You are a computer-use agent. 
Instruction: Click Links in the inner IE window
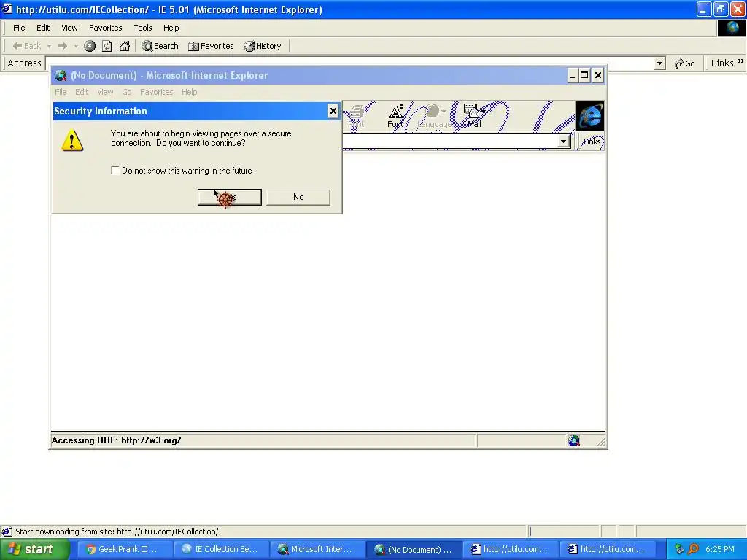tap(592, 141)
